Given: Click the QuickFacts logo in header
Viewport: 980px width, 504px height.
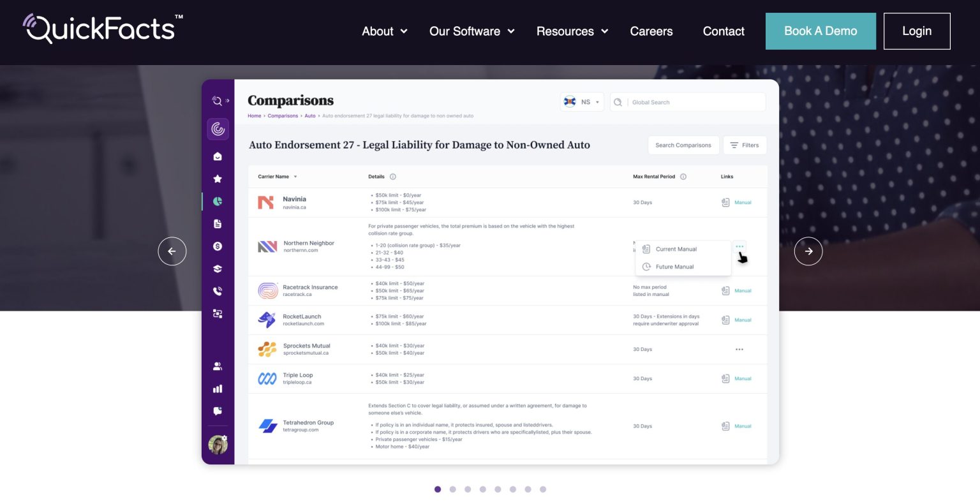Looking at the screenshot, I should pyautogui.click(x=103, y=28).
